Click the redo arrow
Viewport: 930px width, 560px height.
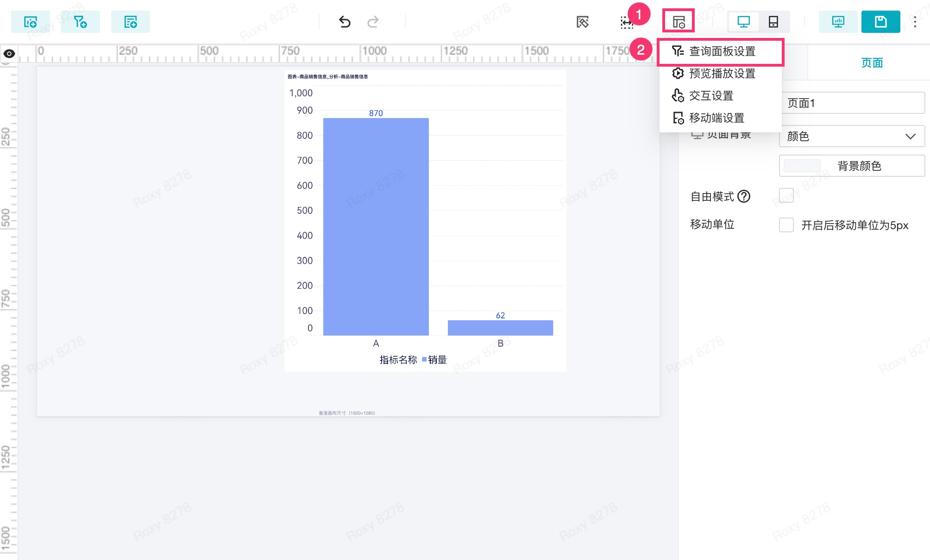(373, 22)
